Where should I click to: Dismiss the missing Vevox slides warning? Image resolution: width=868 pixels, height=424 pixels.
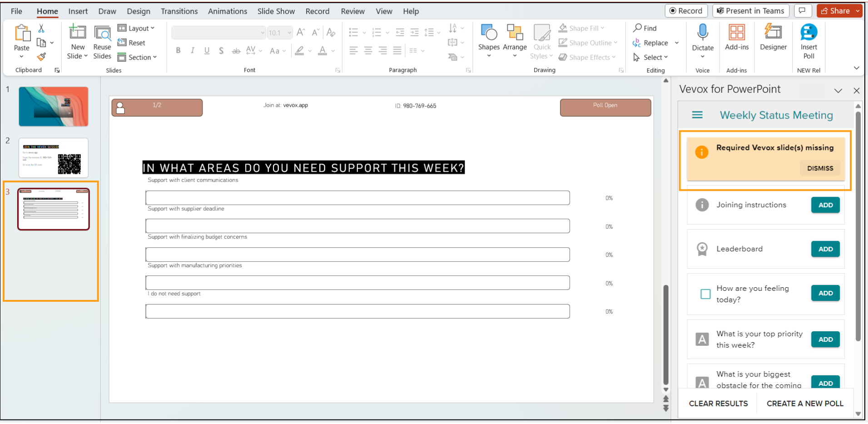click(819, 168)
